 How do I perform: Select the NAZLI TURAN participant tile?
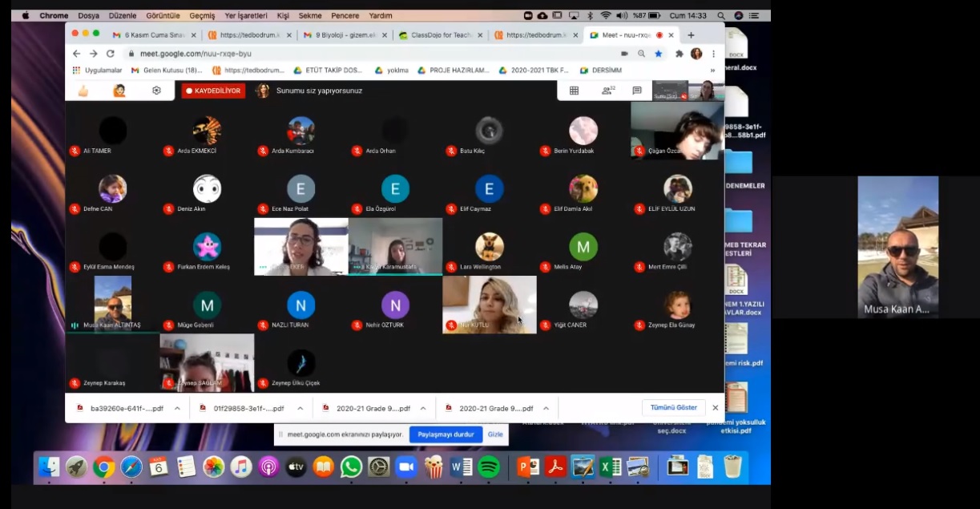[x=301, y=305]
